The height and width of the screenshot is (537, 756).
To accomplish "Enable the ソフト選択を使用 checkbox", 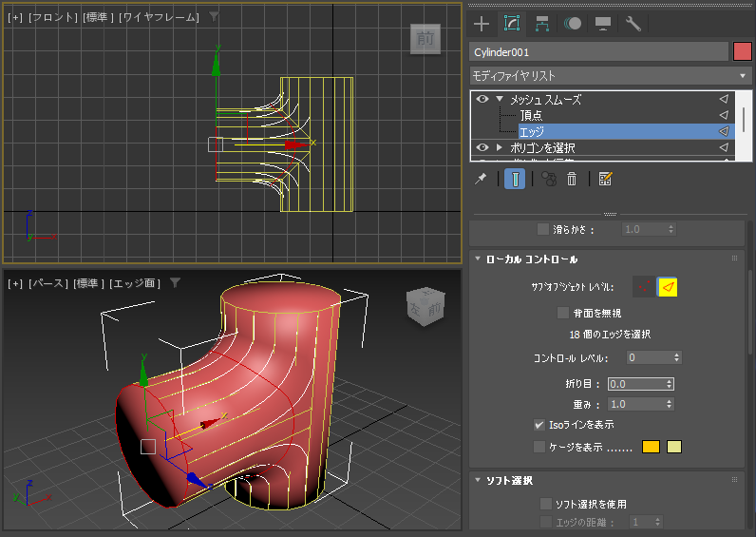I will (x=546, y=504).
